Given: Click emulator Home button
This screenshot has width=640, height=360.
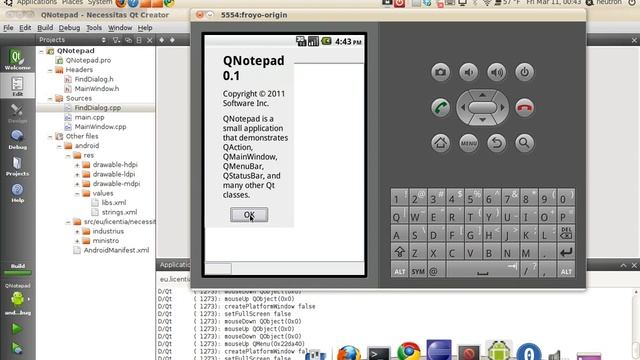Looking at the screenshot, I should (x=440, y=143).
